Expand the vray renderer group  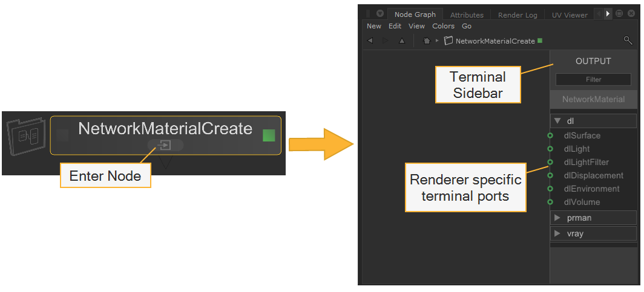point(557,233)
